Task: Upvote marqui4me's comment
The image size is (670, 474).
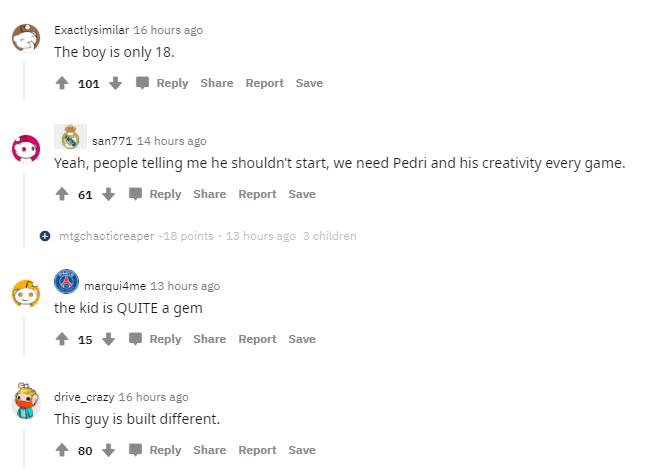Action: click(62, 339)
